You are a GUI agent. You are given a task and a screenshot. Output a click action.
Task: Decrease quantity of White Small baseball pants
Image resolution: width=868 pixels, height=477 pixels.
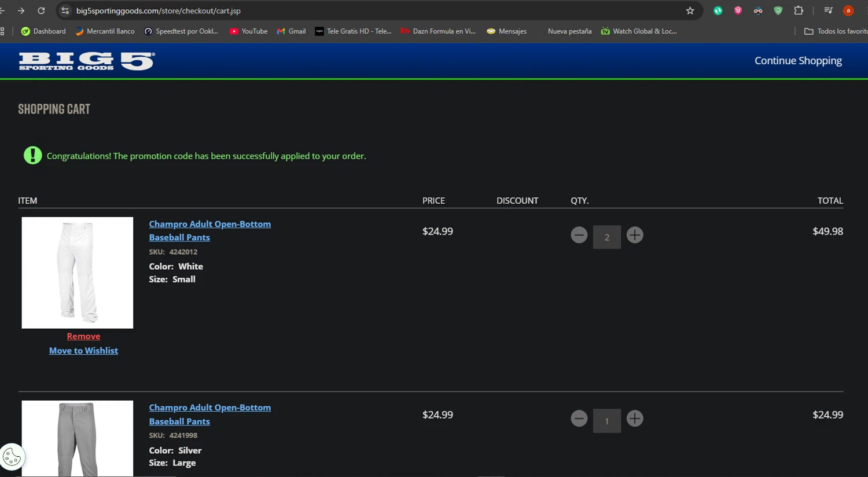pos(579,235)
